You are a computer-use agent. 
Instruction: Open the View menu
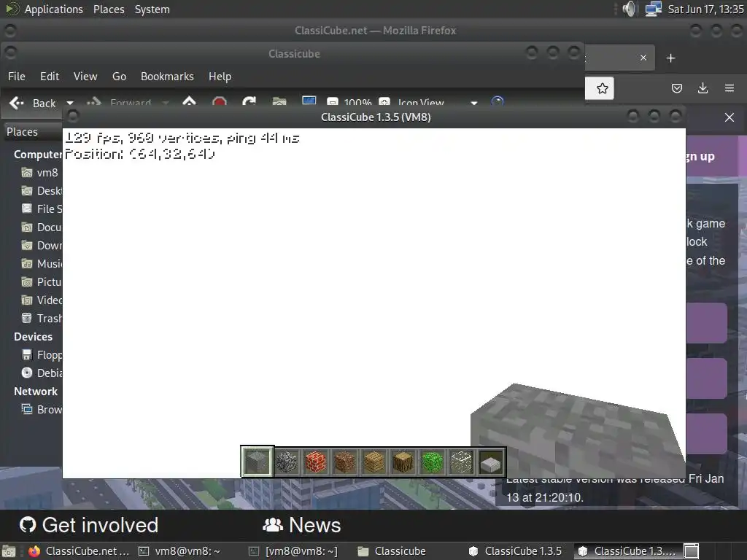point(85,76)
